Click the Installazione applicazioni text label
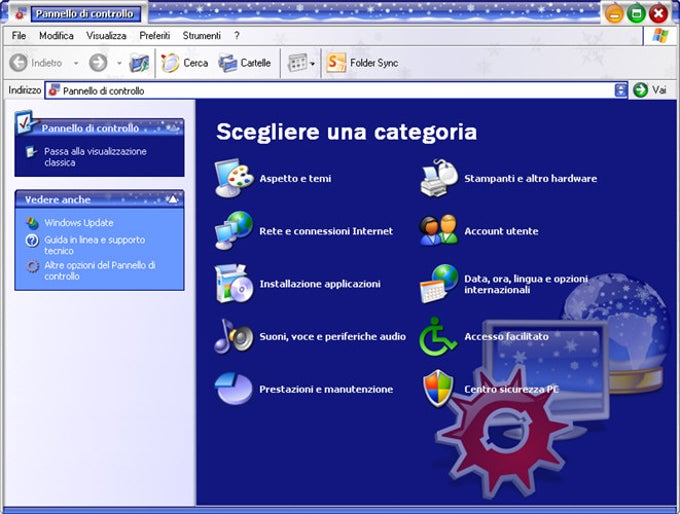Screen dimensions: 680x514 (x=320, y=284)
